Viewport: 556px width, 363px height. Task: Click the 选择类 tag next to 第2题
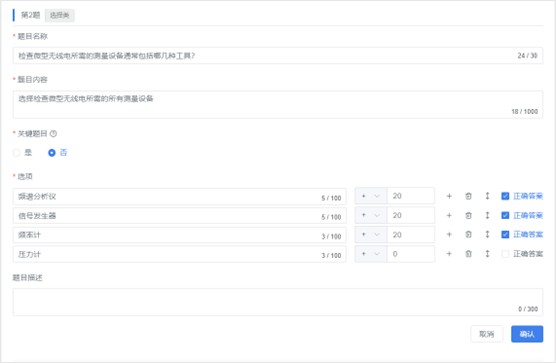pos(60,15)
